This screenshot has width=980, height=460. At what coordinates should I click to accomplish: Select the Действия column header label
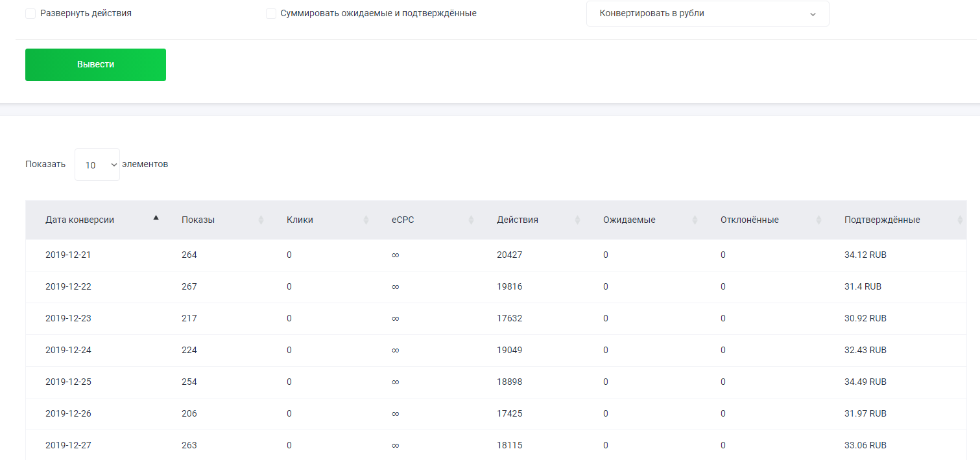click(517, 220)
